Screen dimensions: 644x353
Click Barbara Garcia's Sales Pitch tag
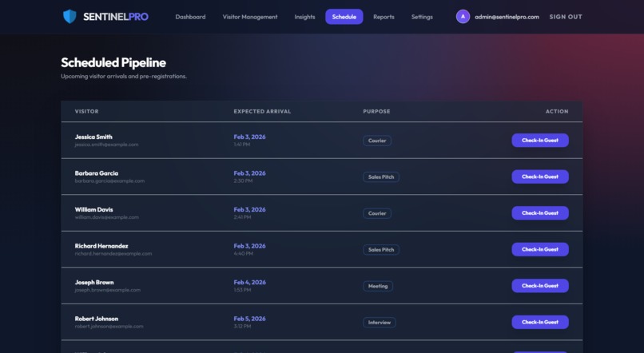pyautogui.click(x=381, y=177)
